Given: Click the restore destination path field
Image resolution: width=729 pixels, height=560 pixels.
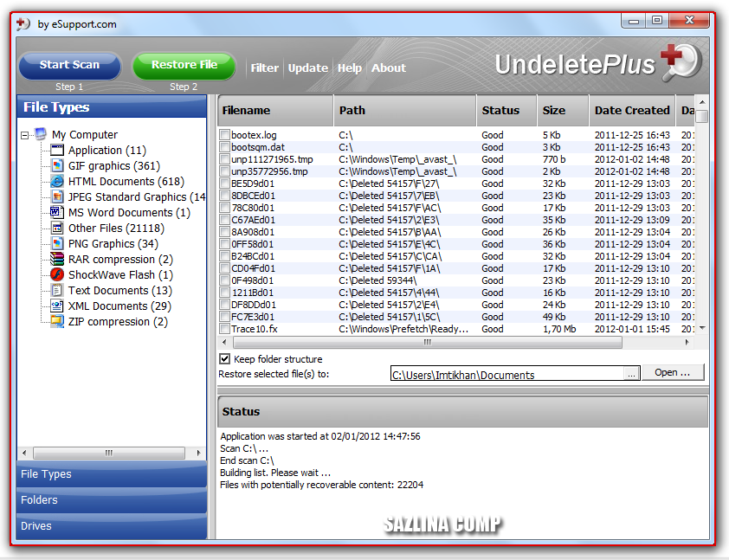Looking at the screenshot, I should tap(506, 374).
